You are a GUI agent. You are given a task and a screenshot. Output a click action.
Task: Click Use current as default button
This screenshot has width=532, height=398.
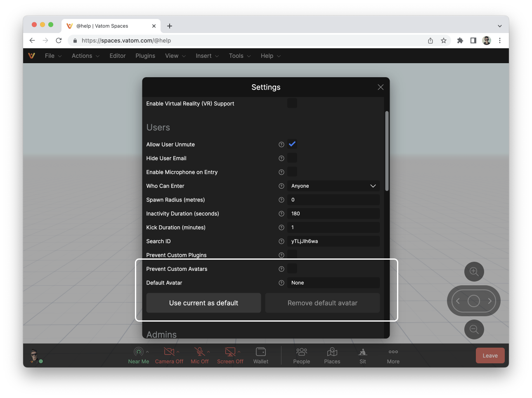pos(203,303)
